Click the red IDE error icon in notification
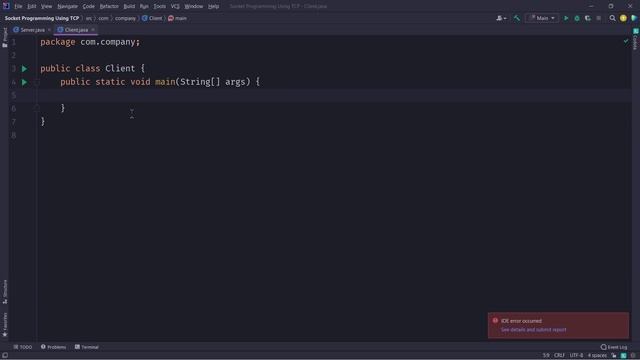Image resolution: width=640 pixels, height=360 pixels. pyautogui.click(x=495, y=320)
